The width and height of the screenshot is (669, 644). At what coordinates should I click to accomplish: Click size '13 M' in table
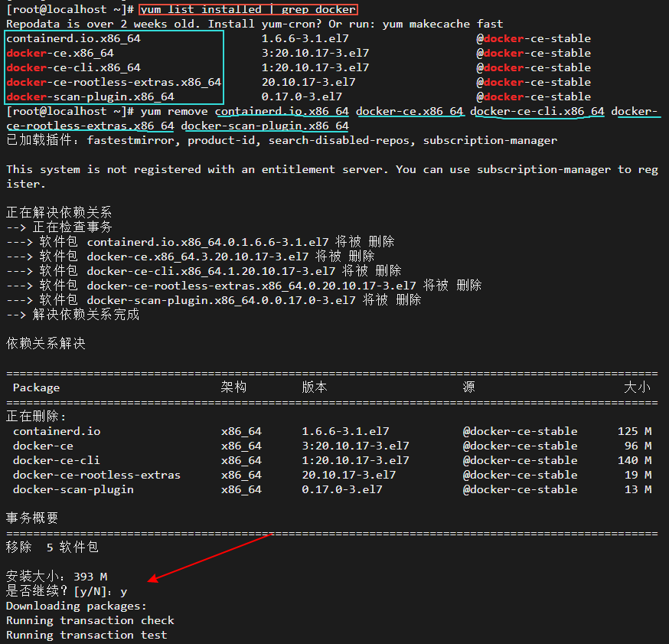tap(638, 489)
